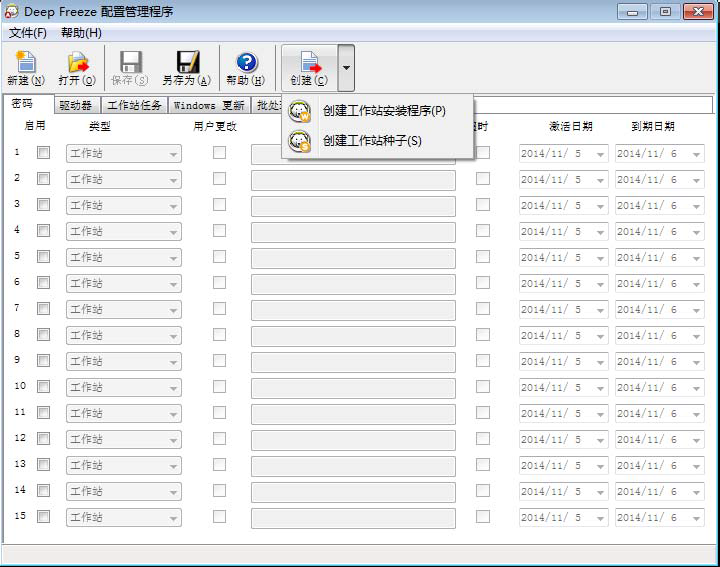The height and width of the screenshot is (567, 720).
Task: Switch to the Windows 更新 tab
Action: [209, 106]
